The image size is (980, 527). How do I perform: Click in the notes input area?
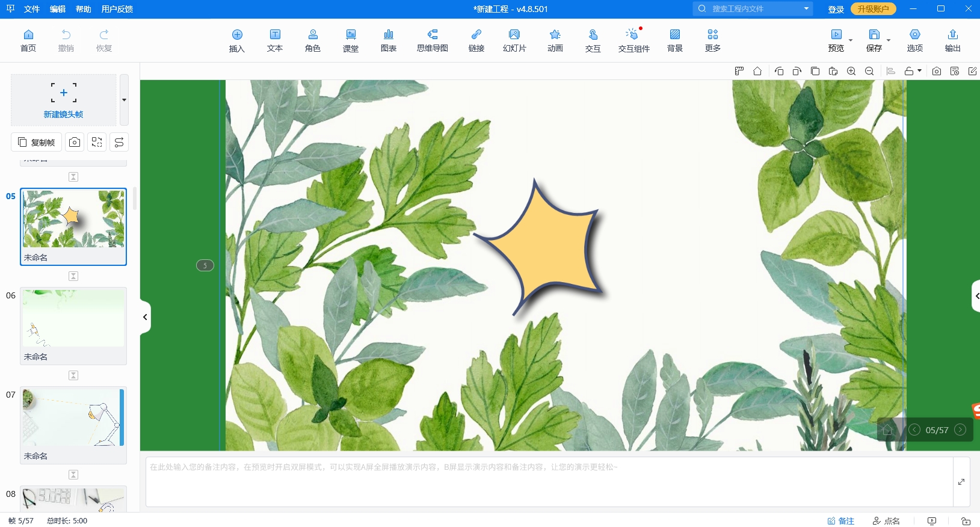(549, 482)
